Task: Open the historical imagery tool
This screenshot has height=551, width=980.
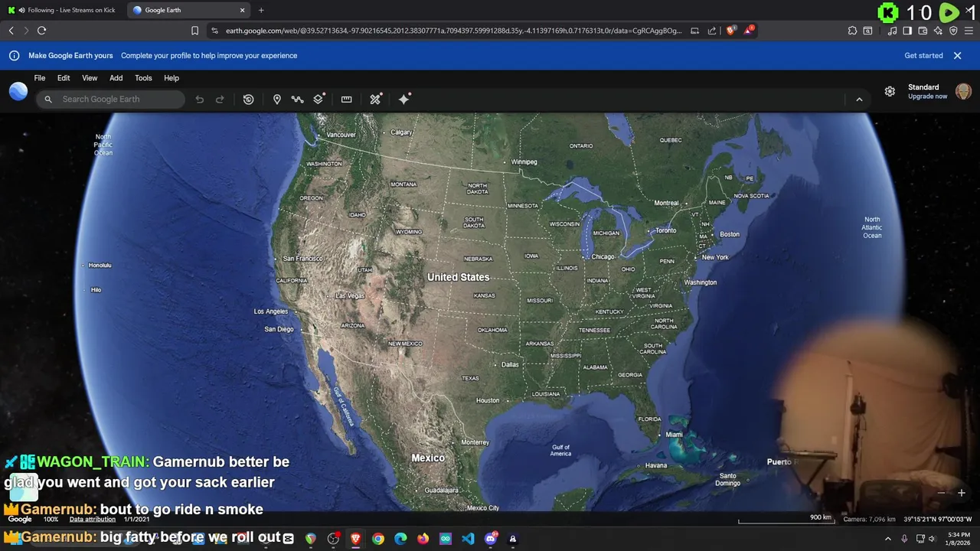Action: coord(248,99)
